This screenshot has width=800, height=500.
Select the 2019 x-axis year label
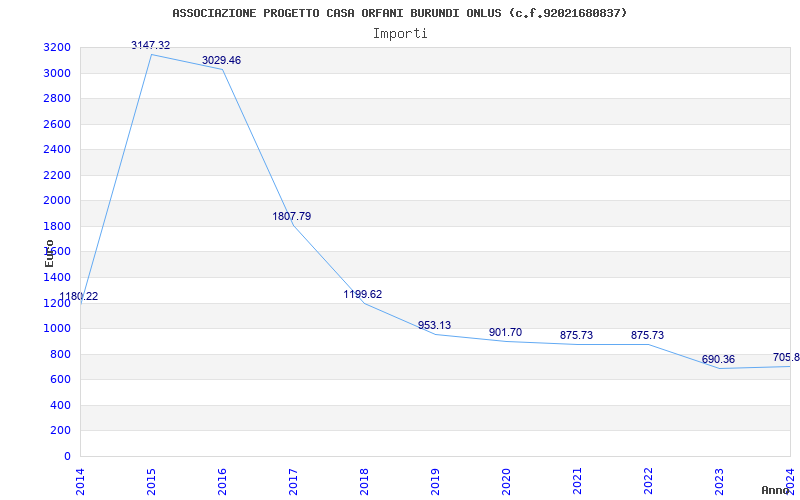(x=435, y=482)
